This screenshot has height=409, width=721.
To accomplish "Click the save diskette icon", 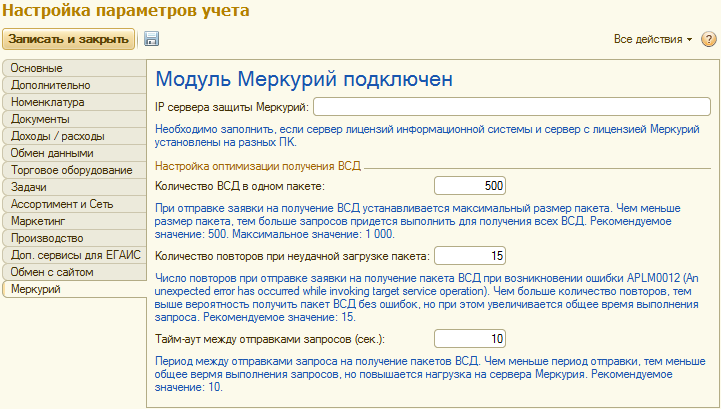I will 151,39.
